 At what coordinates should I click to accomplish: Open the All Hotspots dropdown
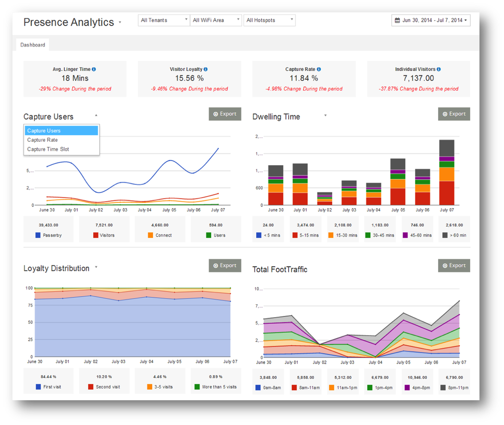click(270, 20)
